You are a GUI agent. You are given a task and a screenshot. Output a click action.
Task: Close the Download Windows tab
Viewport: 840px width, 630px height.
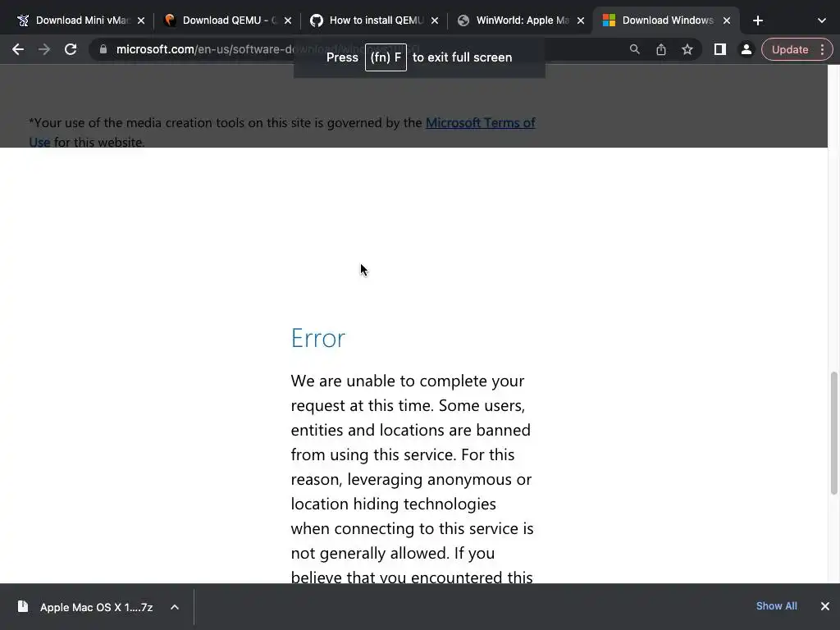pyautogui.click(x=727, y=21)
